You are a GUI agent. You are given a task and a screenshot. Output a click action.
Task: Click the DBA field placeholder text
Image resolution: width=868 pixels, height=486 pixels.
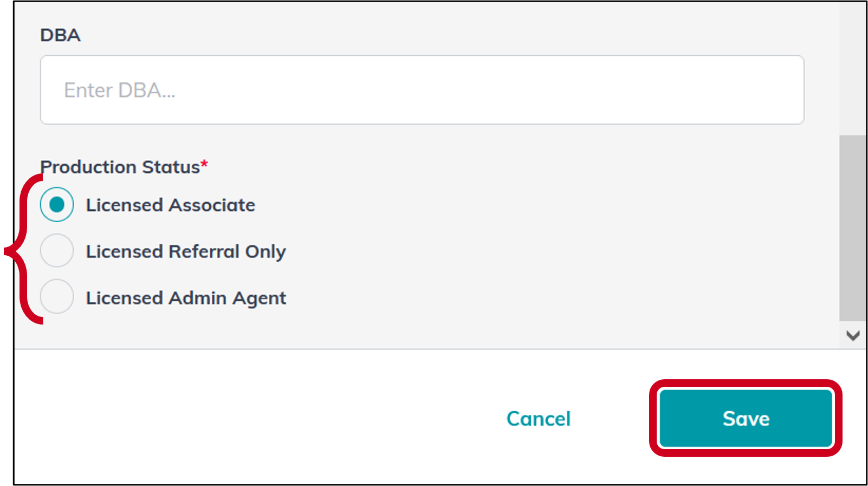(120, 89)
